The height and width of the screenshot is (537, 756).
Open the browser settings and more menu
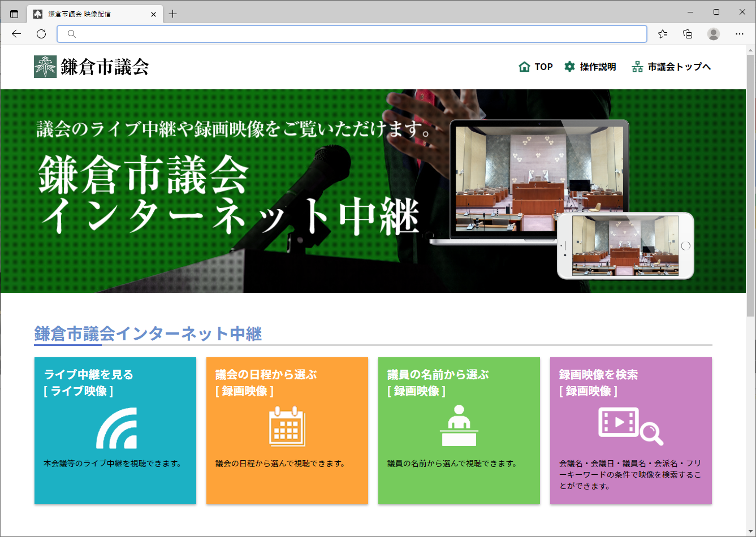point(740,34)
